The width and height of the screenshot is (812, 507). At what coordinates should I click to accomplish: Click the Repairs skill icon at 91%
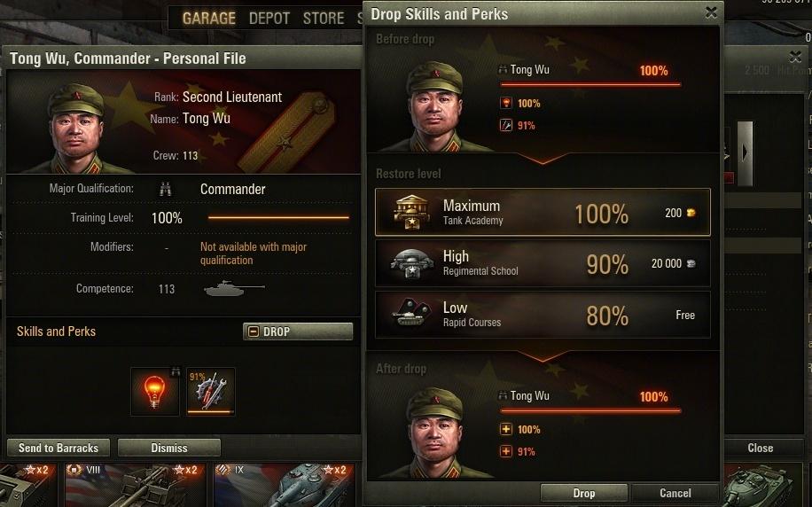(x=210, y=392)
